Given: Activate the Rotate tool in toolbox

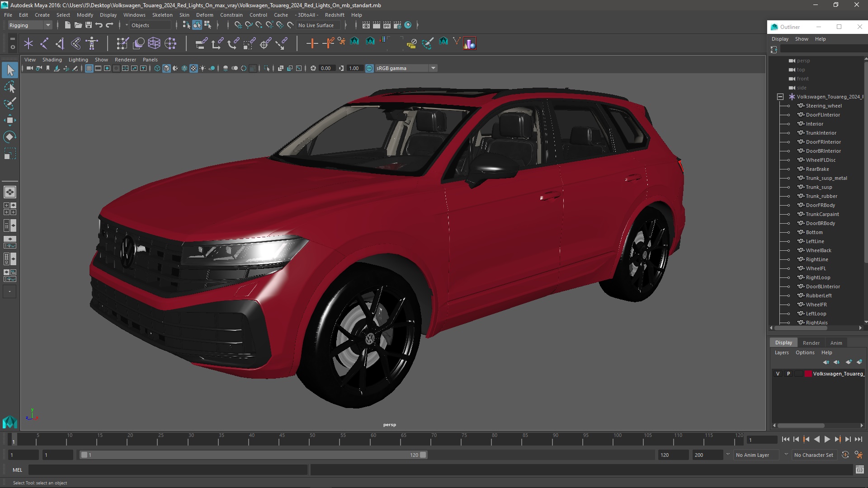Looking at the screenshot, I should point(9,137).
